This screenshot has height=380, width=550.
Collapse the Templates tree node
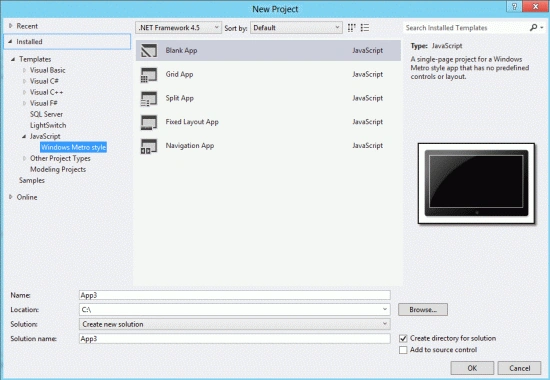click(x=13, y=59)
